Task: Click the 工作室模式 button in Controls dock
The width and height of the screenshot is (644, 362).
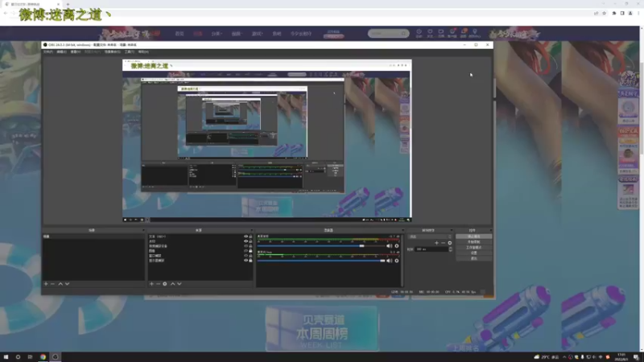Action: tap(473, 248)
